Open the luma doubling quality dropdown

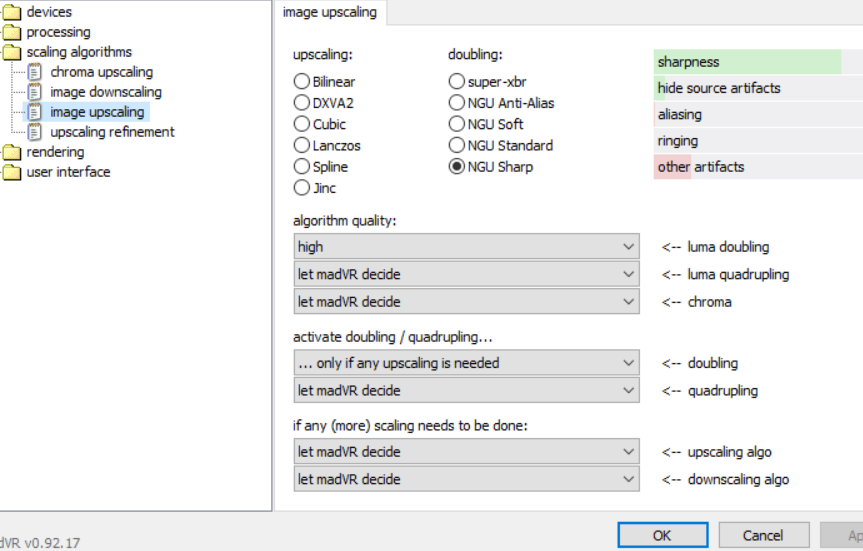[466, 246]
